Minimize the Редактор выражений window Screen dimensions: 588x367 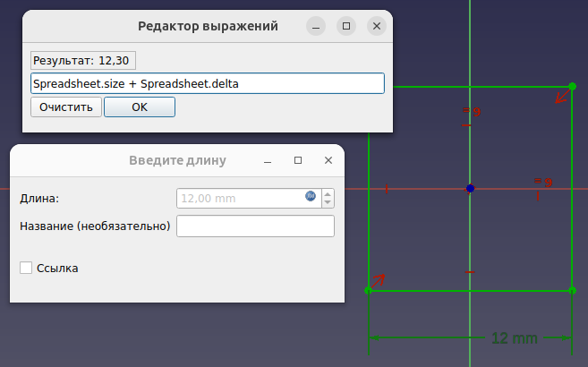click(x=316, y=26)
